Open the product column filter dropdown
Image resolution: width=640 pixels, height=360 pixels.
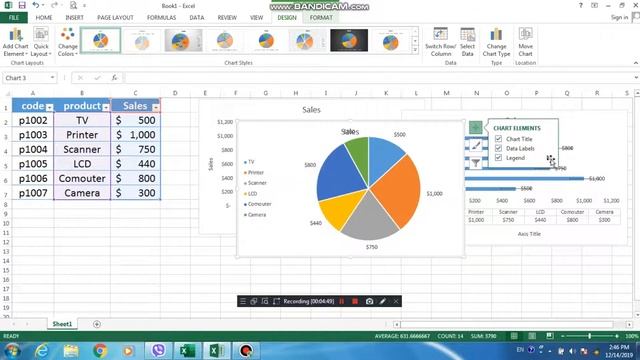click(106, 107)
